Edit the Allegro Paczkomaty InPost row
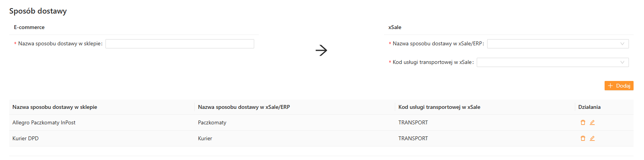This screenshot has width=644, height=160. click(592, 122)
